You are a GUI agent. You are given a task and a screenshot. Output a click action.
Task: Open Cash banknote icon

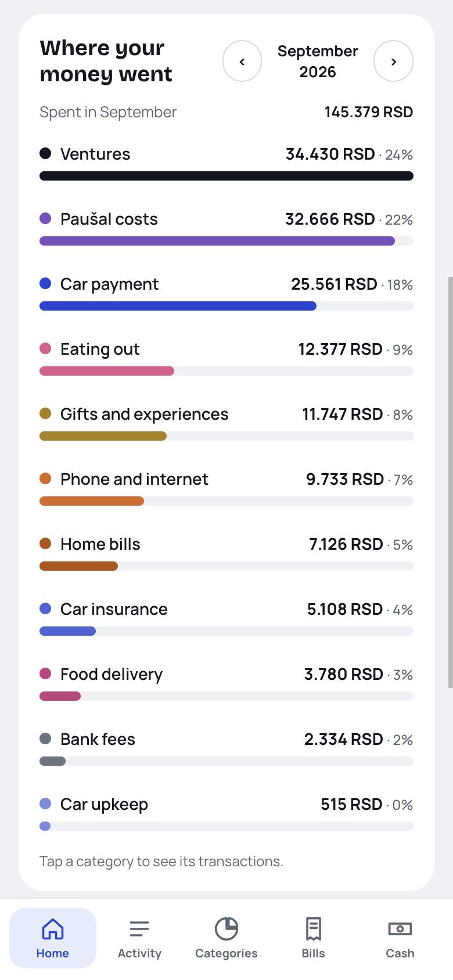tap(400, 928)
